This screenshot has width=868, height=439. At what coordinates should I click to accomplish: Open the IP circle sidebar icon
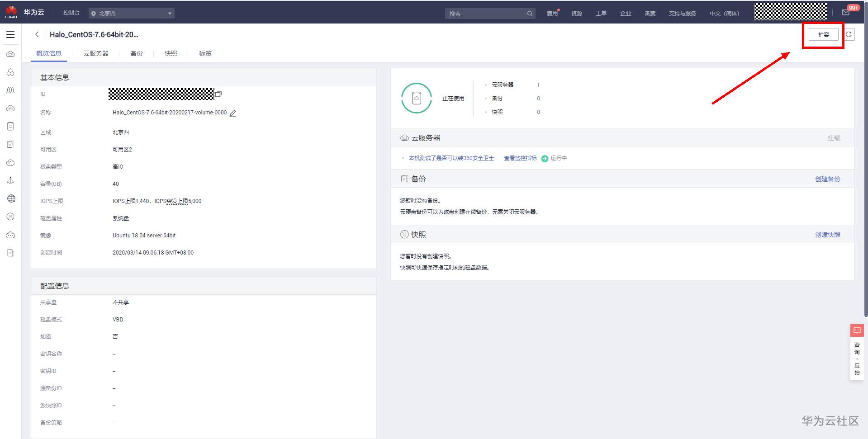pos(10,217)
